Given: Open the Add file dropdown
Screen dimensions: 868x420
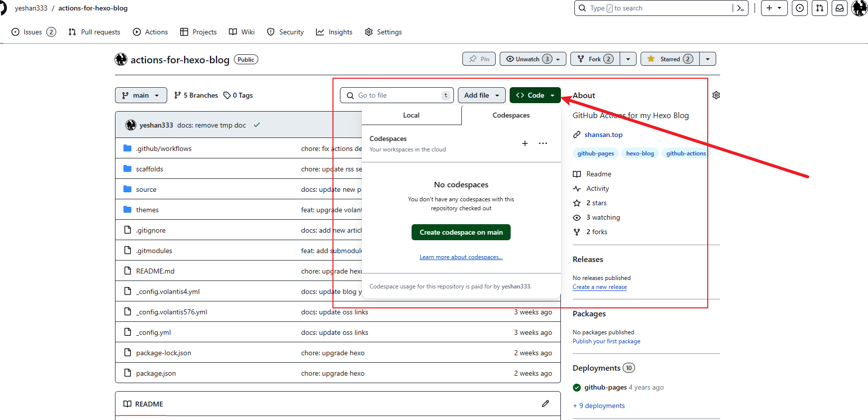Looking at the screenshot, I should [482, 95].
